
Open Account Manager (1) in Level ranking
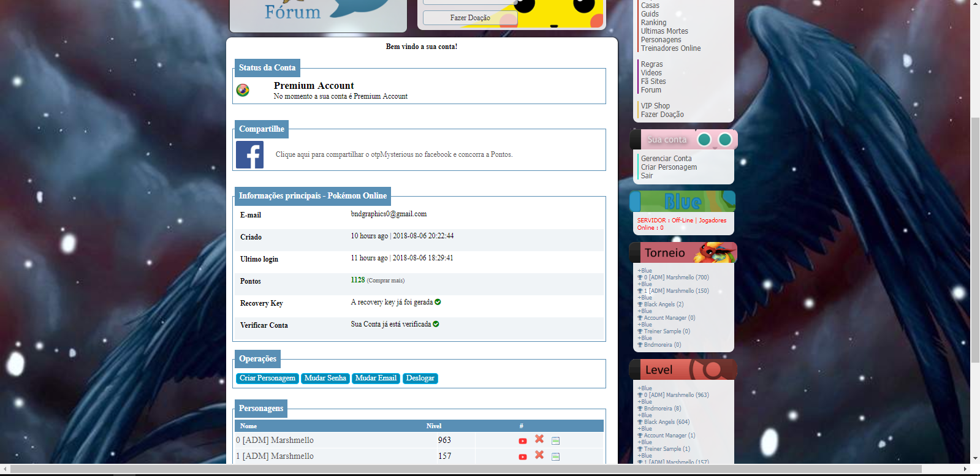pos(670,436)
